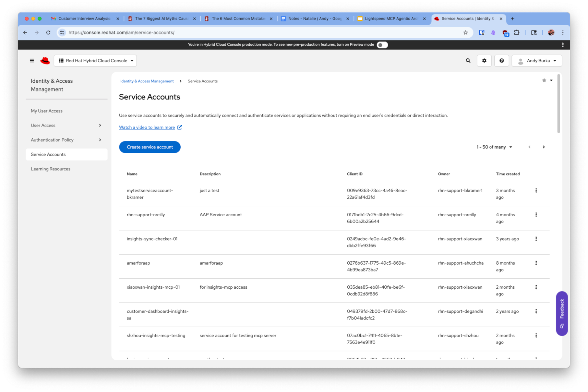588x392 pixels.
Task: Go to next page of service accounts
Action: [544, 147]
